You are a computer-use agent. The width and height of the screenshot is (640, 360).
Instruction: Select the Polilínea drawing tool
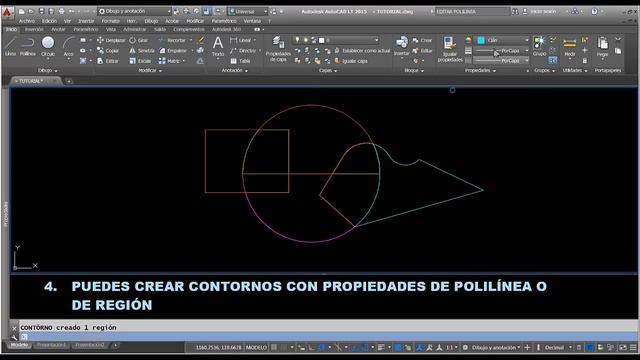point(28,46)
